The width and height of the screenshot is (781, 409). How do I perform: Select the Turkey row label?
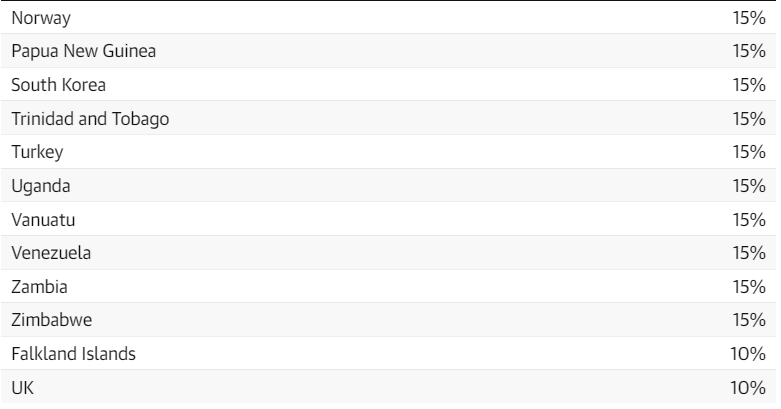click(37, 152)
